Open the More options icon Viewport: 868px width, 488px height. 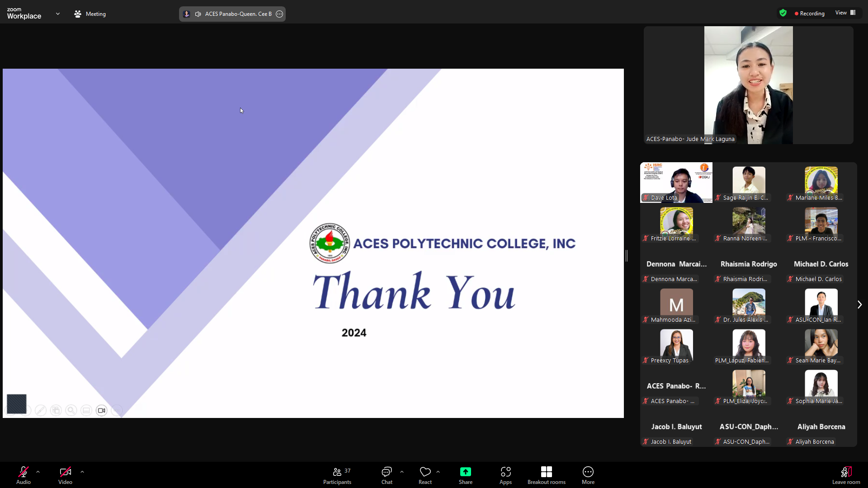[x=588, y=472]
